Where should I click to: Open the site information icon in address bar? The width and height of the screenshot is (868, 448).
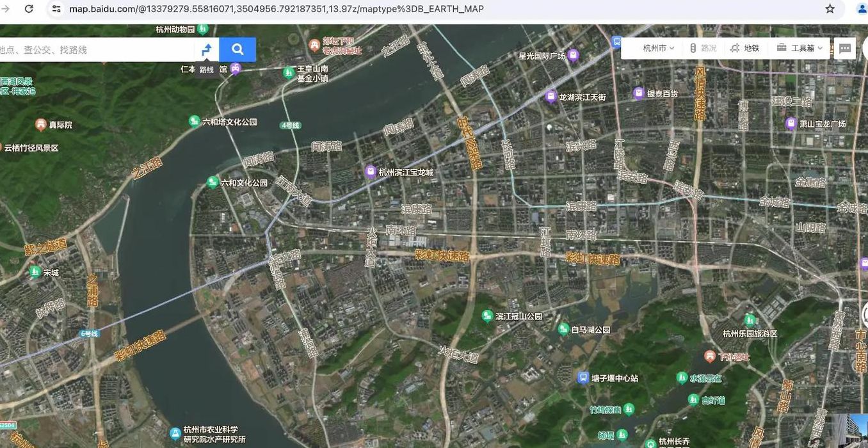pos(56,9)
